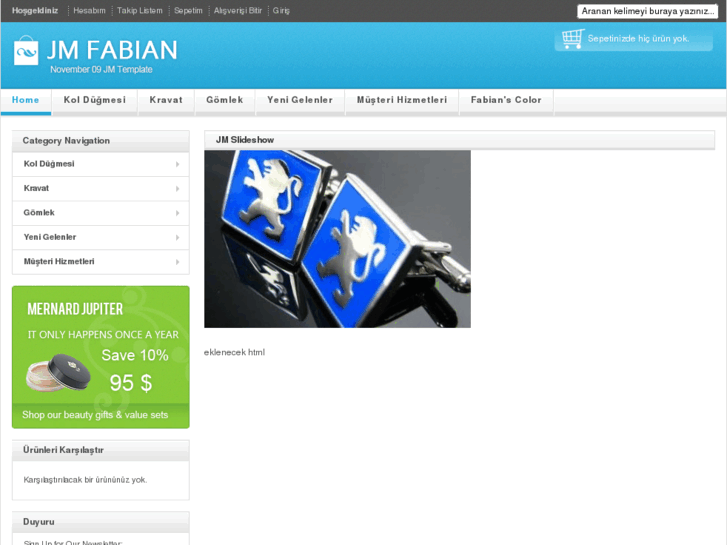Expand the Müşteri Hizmetleri category arrow
This screenshot has height=545, width=727.
[178, 262]
